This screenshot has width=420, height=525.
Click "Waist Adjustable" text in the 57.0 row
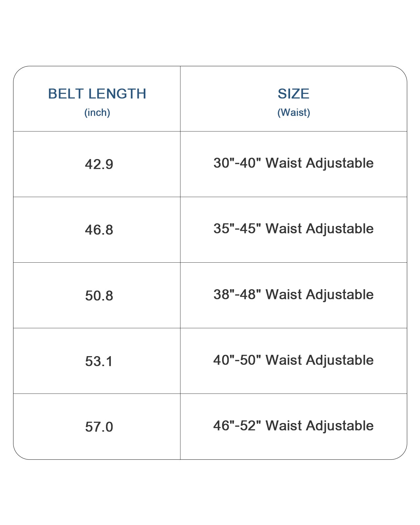click(x=319, y=426)
